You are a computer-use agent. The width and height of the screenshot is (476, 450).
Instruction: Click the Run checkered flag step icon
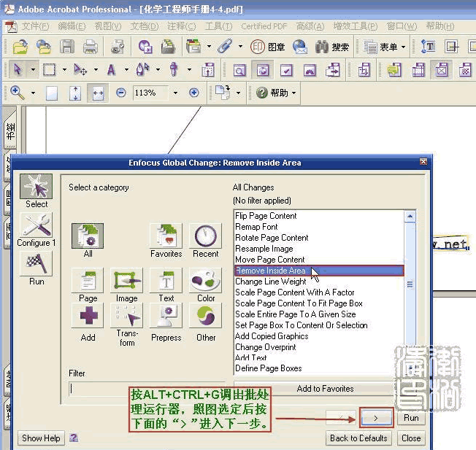coord(36,263)
